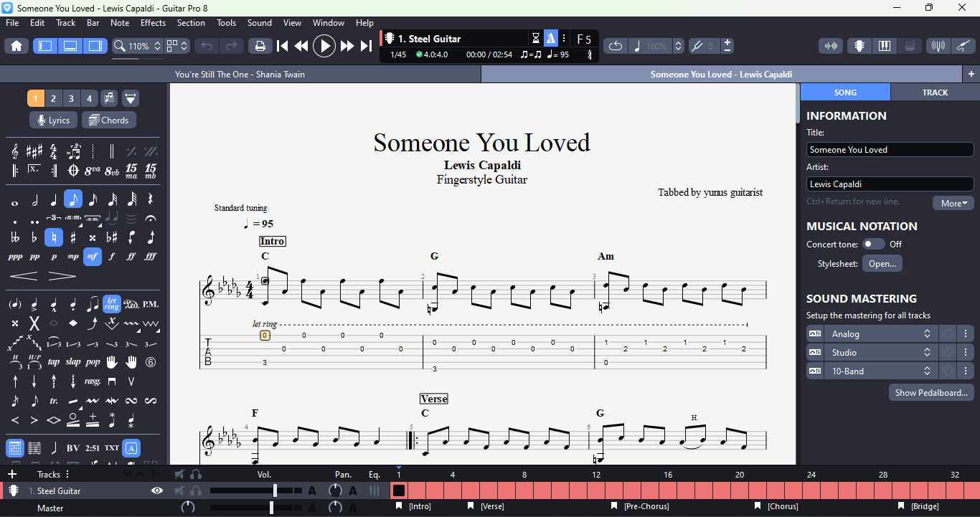Click the Artist input field
This screenshot has width=980, height=517.
pyautogui.click(x=890, y=184)
